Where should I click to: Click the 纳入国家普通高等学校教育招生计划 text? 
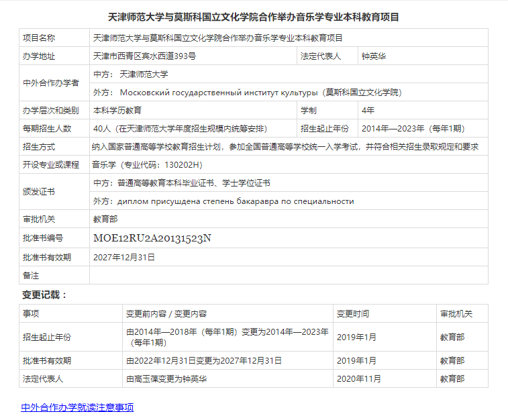(x=156, y=147)
